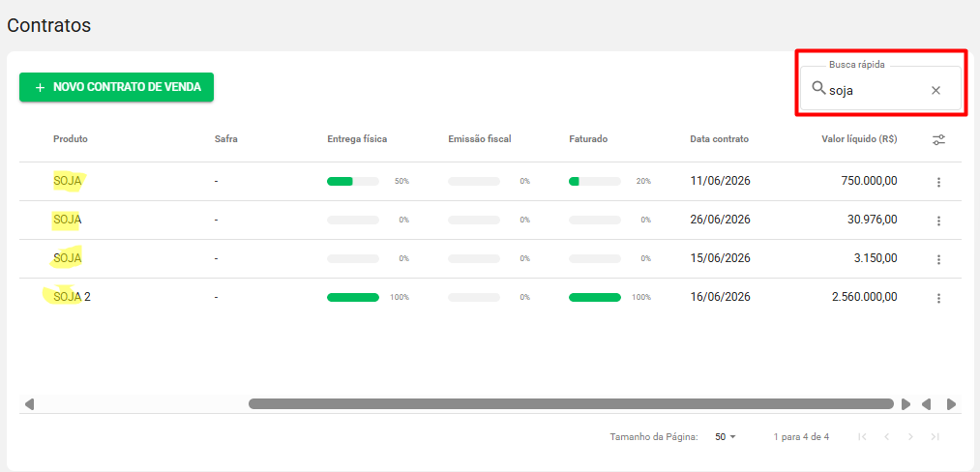Open row menu for contract 3.150,00
980x472 pixels.
tap(938, 259)
